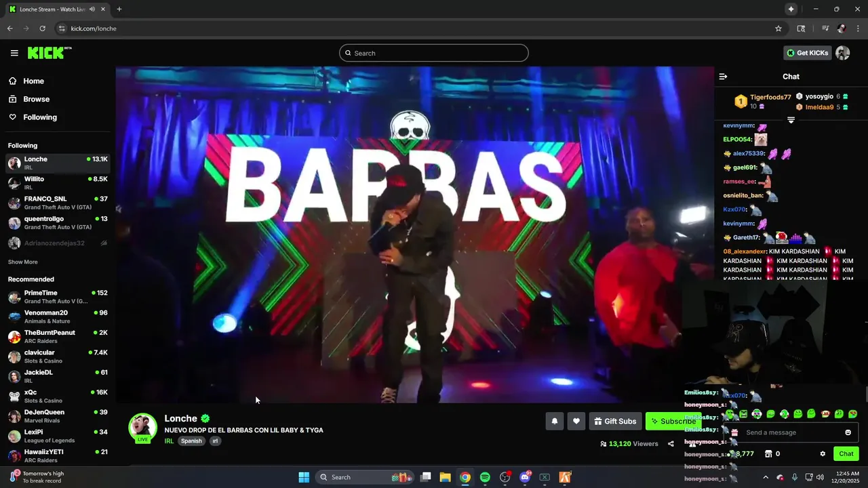The height and width of the screenshot is (488, 868).
Task: Mute the Lonche Stream tab audio
Action: pyautogui.click(x=92, y=9)
